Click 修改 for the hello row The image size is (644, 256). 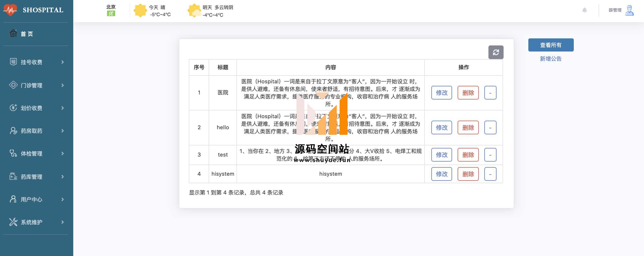pos(441,127)
